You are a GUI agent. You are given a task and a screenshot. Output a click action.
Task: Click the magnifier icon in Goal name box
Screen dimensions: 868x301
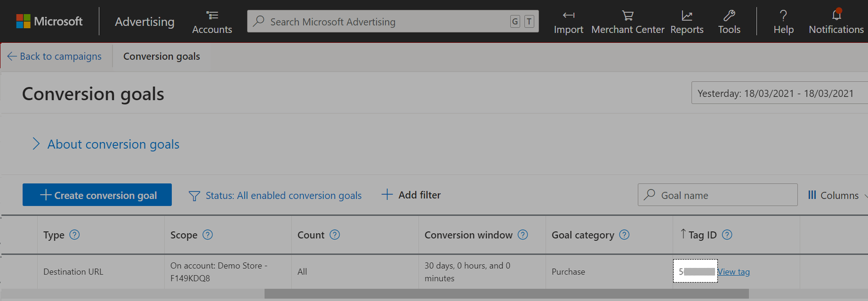[649, 195]
